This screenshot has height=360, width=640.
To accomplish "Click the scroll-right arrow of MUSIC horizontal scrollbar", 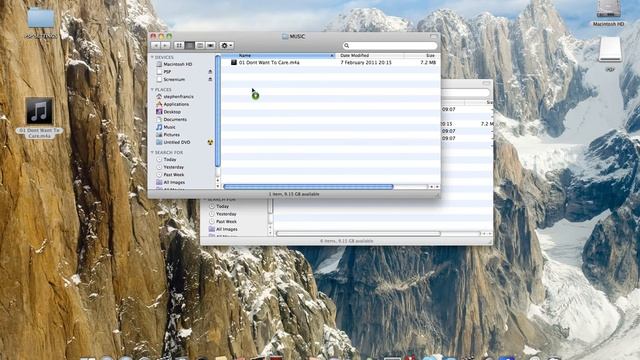I will pyautogui.click(x=437, y=187).
